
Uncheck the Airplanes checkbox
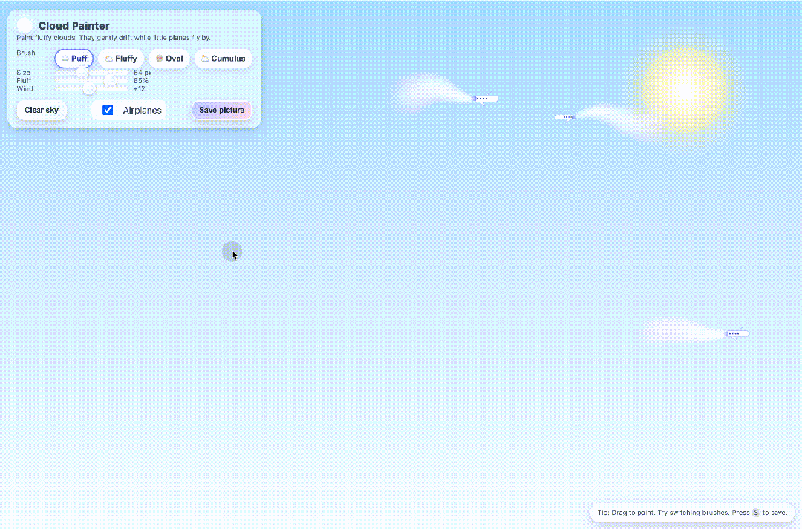107,110
